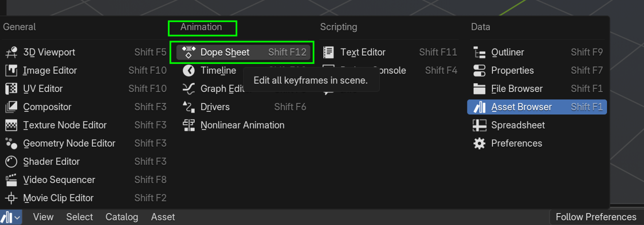Click the Nonlinear Animation icon
Screen dimensions: 644x225
(x=189, y=125)
